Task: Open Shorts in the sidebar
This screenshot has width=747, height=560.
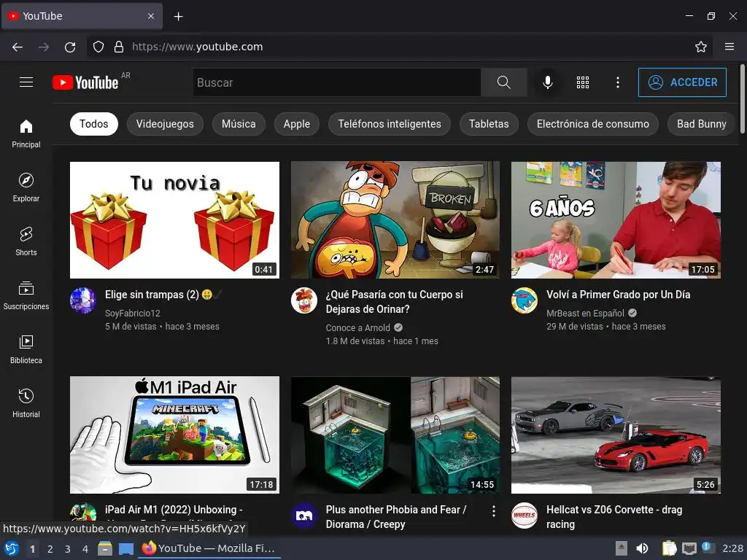Action: 26,241
